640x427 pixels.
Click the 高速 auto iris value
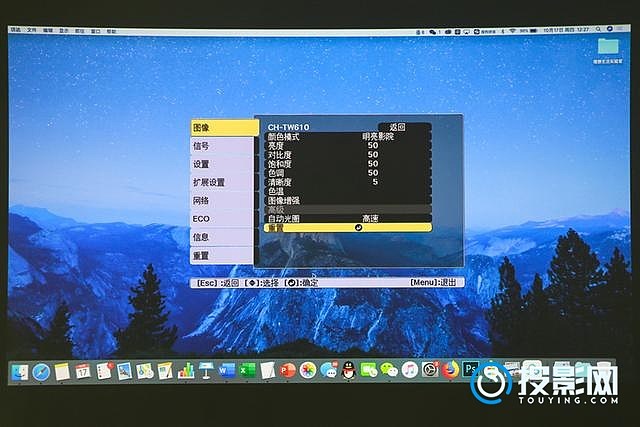(371, 218)
